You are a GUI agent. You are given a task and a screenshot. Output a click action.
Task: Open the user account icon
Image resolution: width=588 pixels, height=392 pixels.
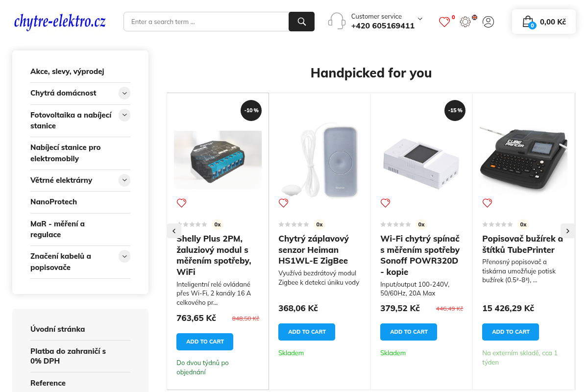coord(488,22)
